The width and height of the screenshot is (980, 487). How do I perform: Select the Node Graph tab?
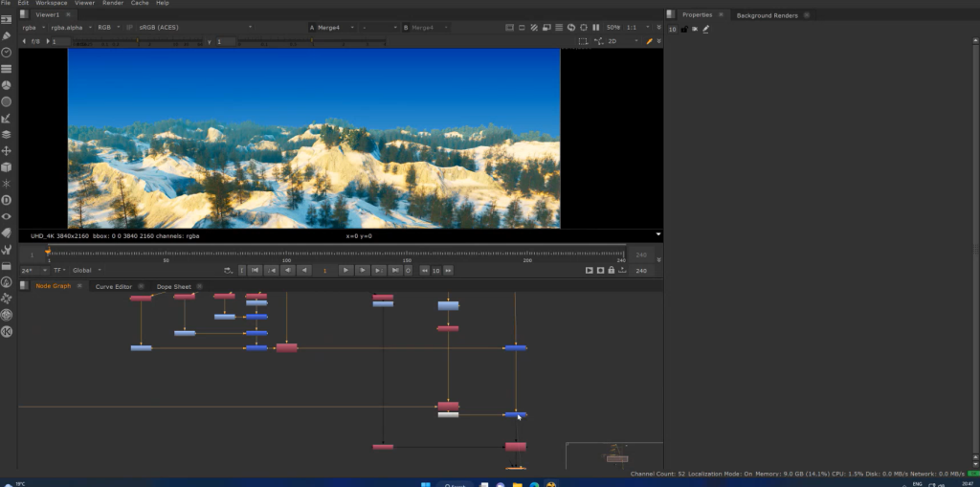(x=54, y=286)
